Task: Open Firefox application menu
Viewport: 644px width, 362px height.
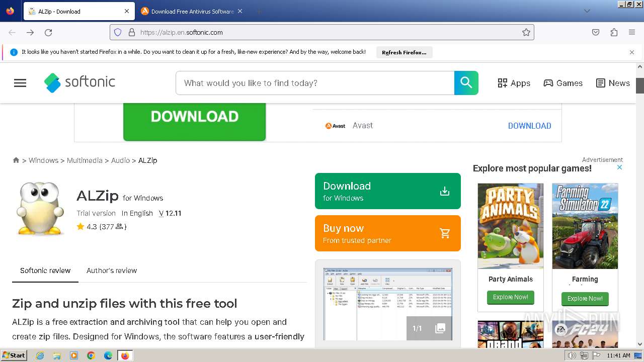Action: [x=632, y=32]
